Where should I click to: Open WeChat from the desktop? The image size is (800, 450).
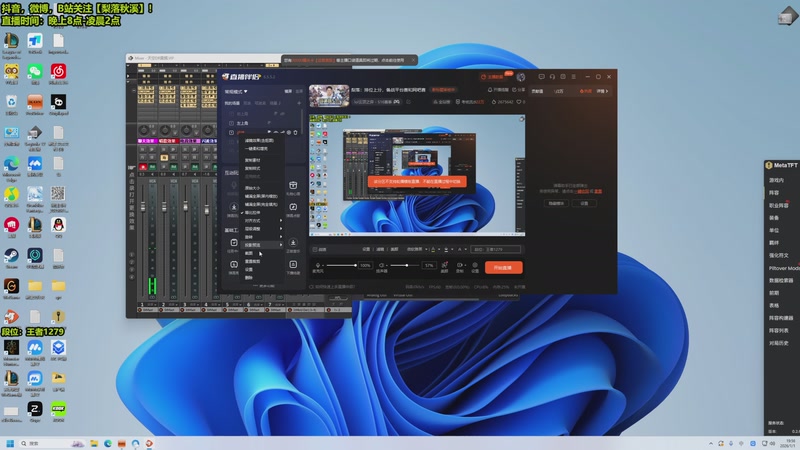pyautogui.click(x=35, y=71)
